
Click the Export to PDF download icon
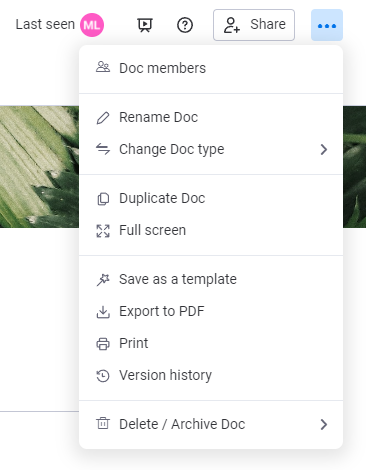pyautogui.click(x=103, y=312)
